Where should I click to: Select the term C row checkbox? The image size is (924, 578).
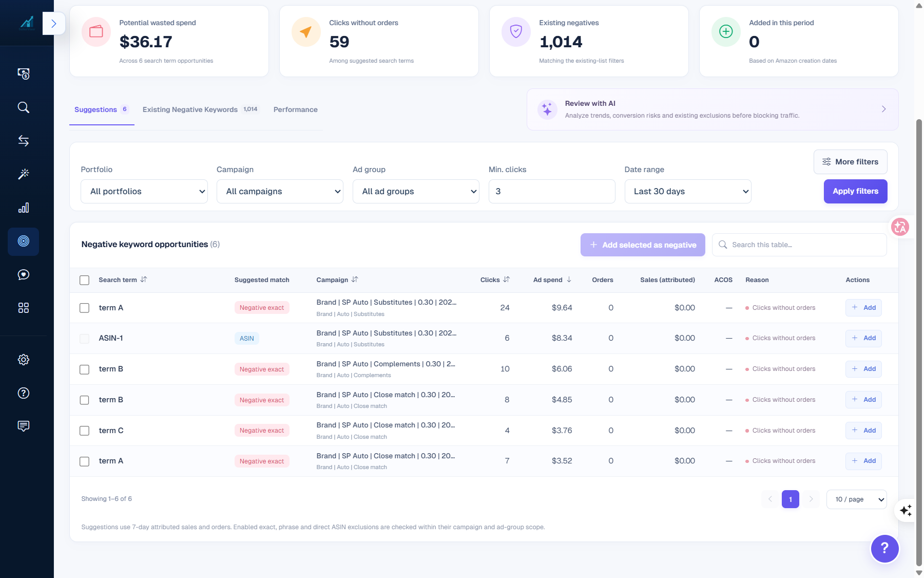pos(85,431)
